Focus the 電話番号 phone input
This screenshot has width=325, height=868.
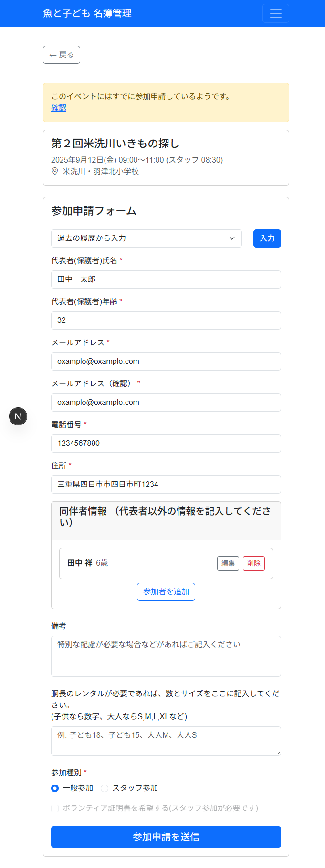click(x=166, y=444)
